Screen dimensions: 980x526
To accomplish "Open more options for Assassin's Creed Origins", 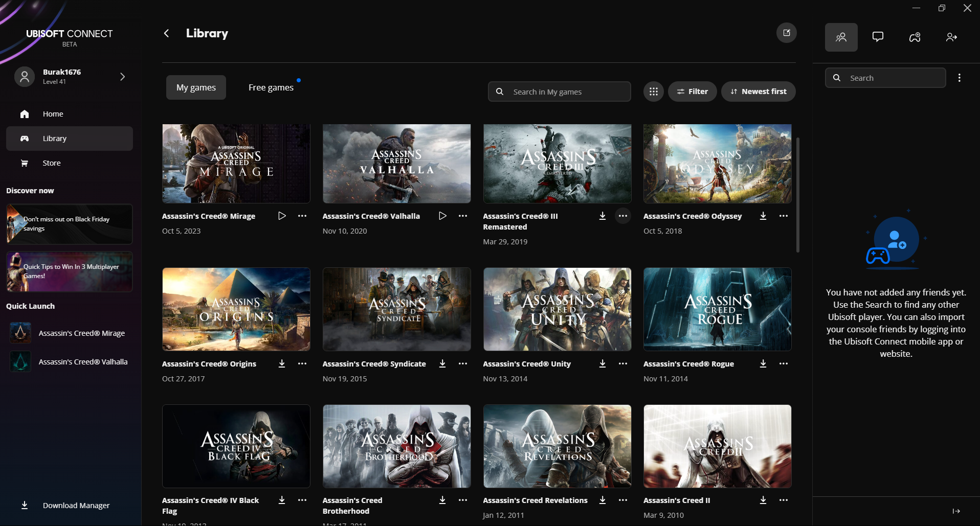I will pyautogui.click(x=302, y=363).
